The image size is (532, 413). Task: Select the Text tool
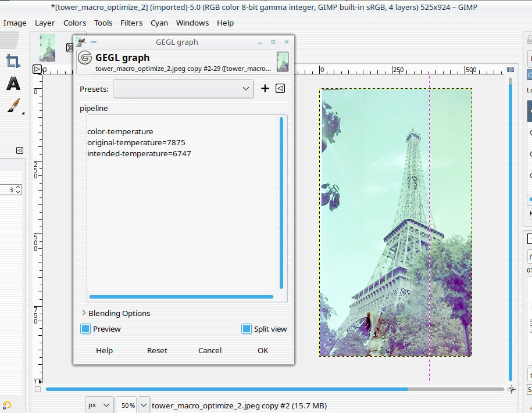point(13,84)
